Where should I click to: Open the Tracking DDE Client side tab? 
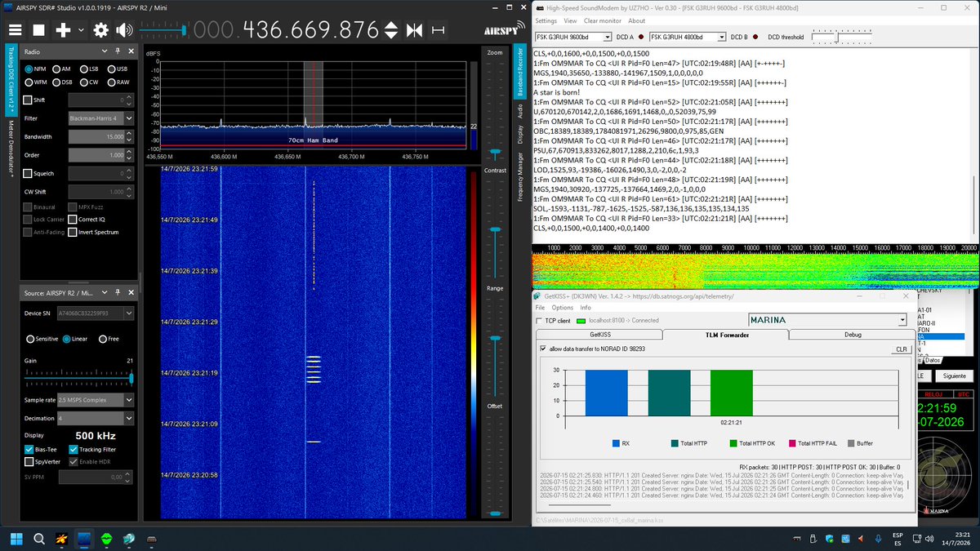[x=11, y=80]
